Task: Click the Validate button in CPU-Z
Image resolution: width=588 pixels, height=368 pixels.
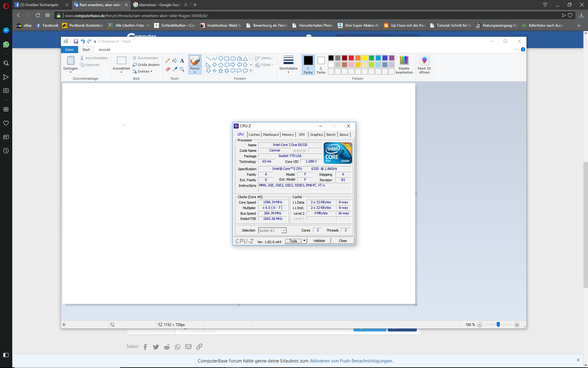Action: [x=319, y=241]
